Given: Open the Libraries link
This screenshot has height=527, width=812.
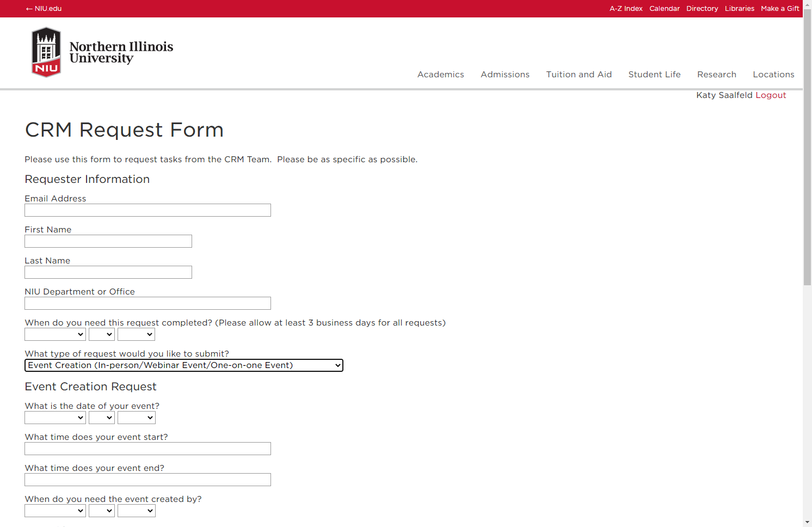Looking at the screenshot, I should pyautogui.click(x=740, y=9).
